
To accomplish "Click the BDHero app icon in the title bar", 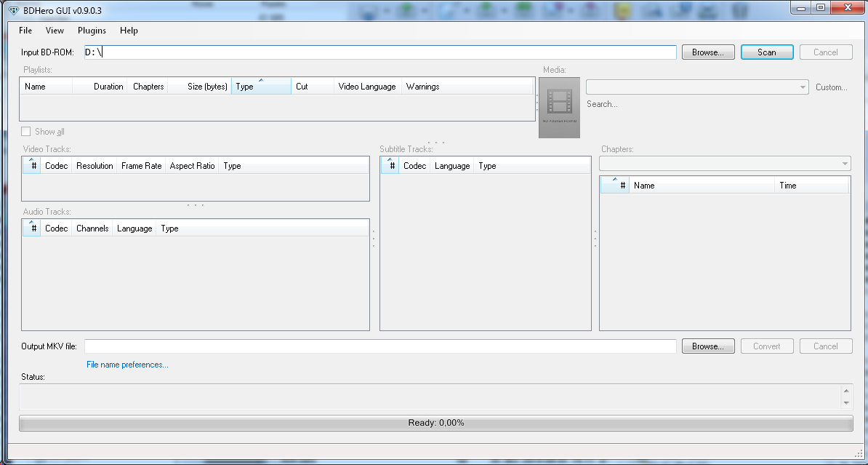I will [x=14, y=10].
